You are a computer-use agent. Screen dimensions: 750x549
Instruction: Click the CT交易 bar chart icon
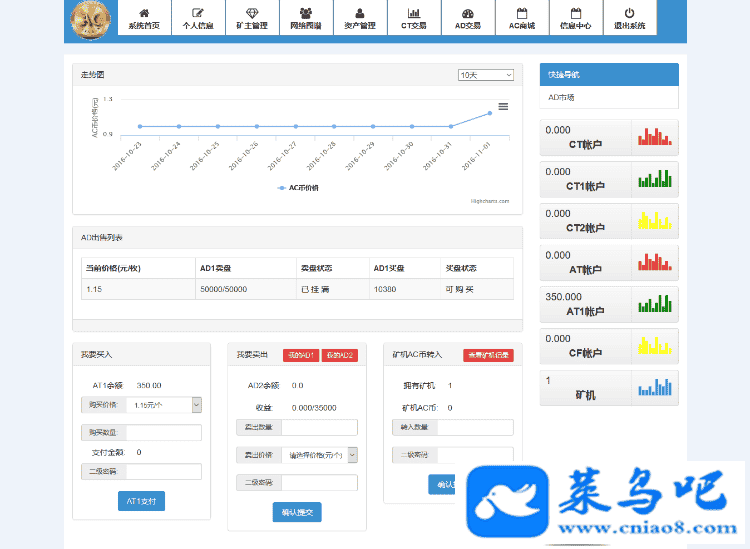413,13
